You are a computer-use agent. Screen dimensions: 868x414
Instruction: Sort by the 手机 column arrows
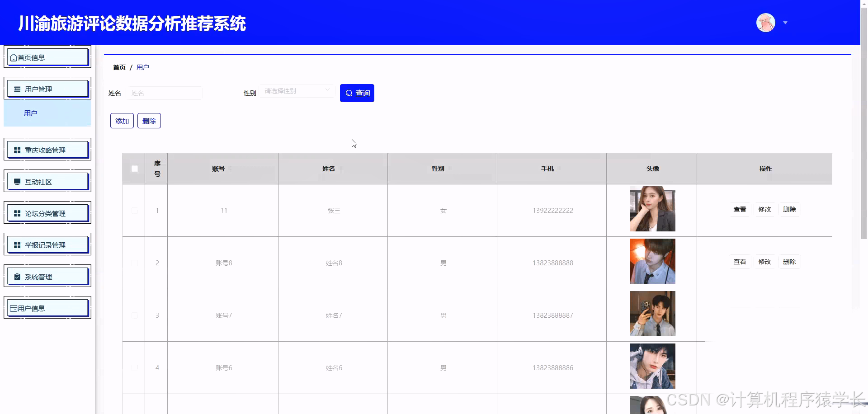point(559,169)
